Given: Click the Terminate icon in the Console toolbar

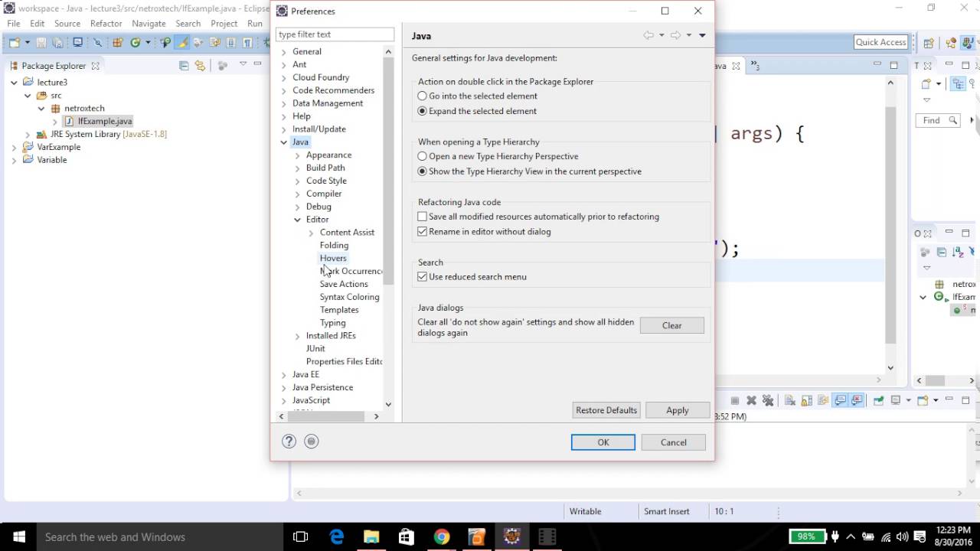Looking at the screenshot, I should click(735, 400).
